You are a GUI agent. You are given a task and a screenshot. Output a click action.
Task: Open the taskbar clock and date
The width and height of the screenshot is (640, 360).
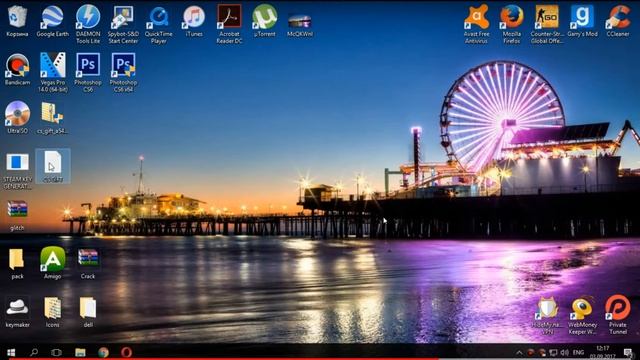pos(602,352)
